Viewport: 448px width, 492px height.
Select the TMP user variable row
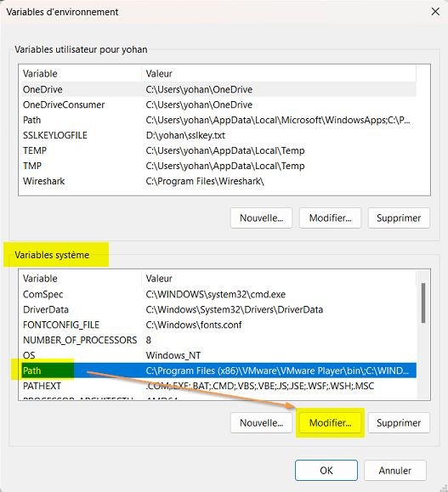point(219,166)
